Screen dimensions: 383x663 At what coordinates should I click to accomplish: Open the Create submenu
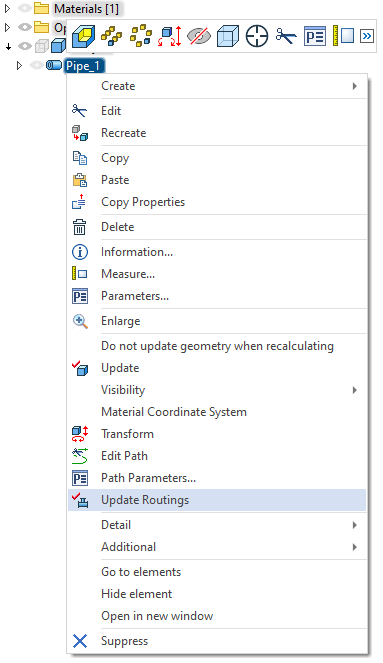tap(217, 86)
